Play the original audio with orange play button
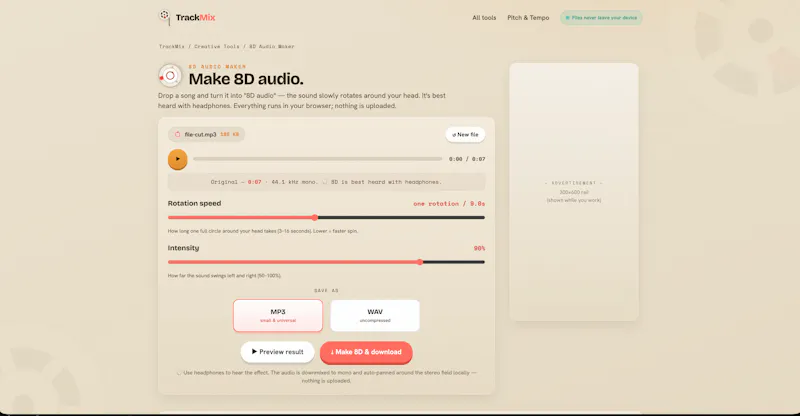Image resolution: width=800 pixels, height=416 pixels. click(x=178, y=159)
